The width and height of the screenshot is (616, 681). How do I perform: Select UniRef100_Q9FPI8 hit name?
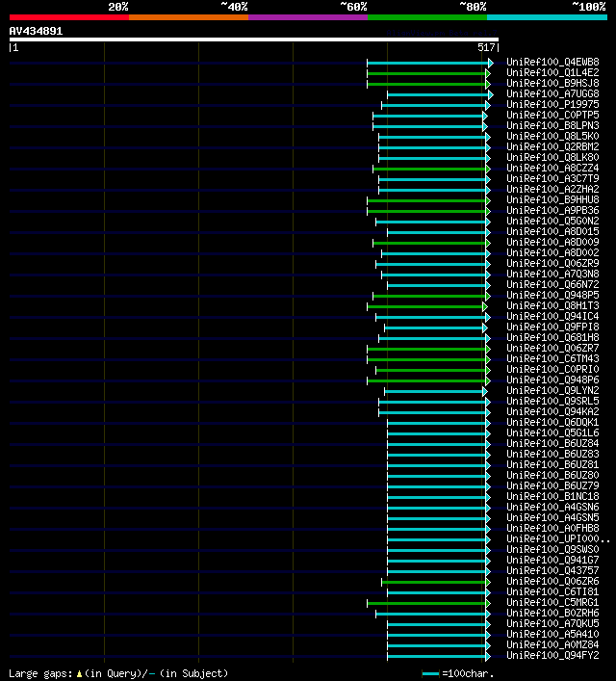(x=552, y=327)
